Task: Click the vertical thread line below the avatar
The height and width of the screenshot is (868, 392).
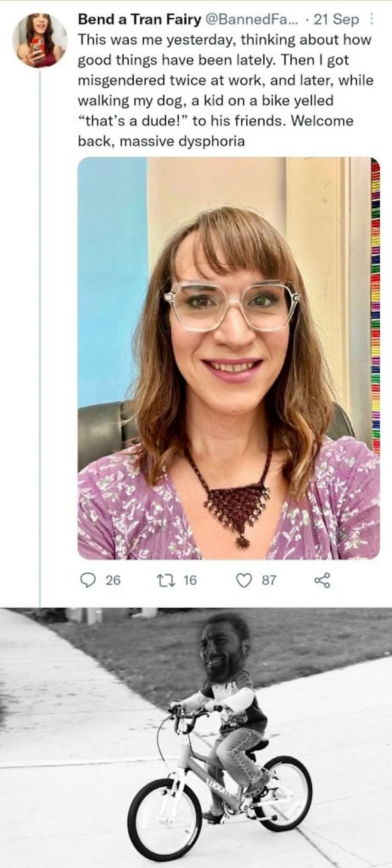Action: [40, 339]
